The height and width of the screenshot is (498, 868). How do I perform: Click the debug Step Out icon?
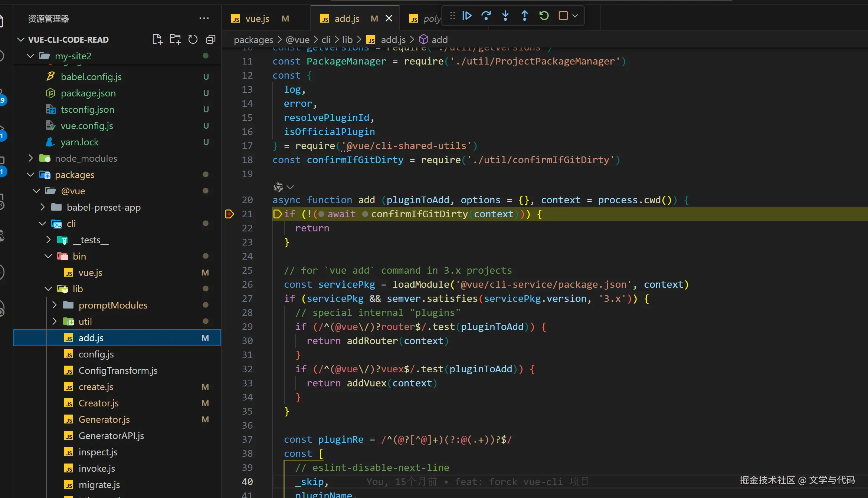click(x=525, y=16)
